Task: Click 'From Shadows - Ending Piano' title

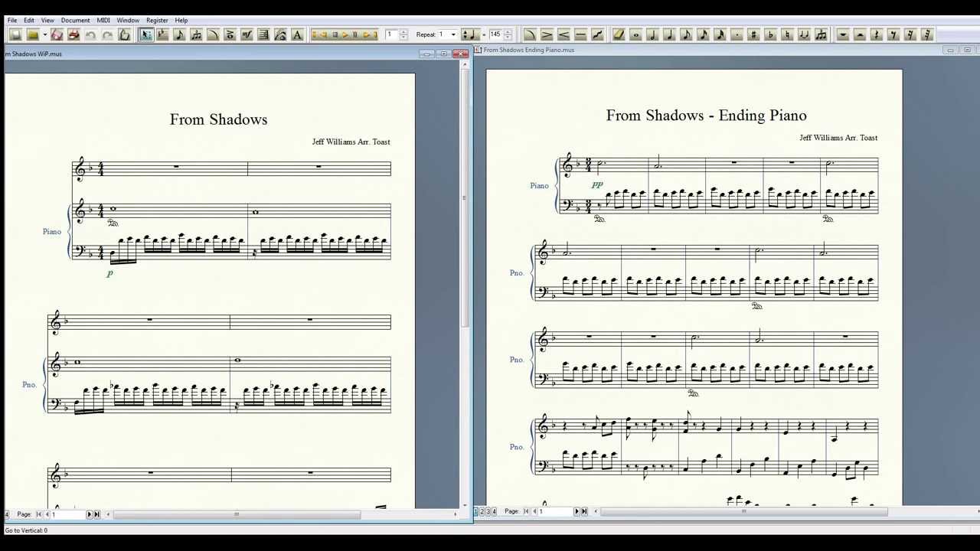Action: [x=706, y=116]
